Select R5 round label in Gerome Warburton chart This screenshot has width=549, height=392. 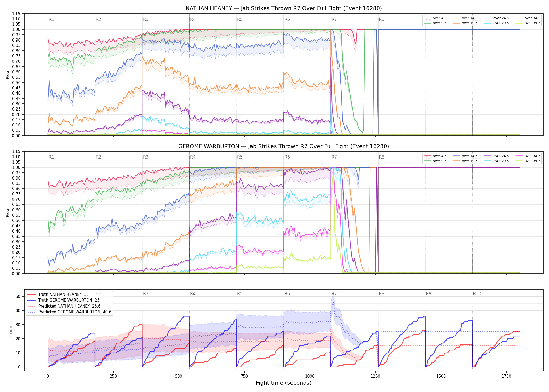point(240,157)
